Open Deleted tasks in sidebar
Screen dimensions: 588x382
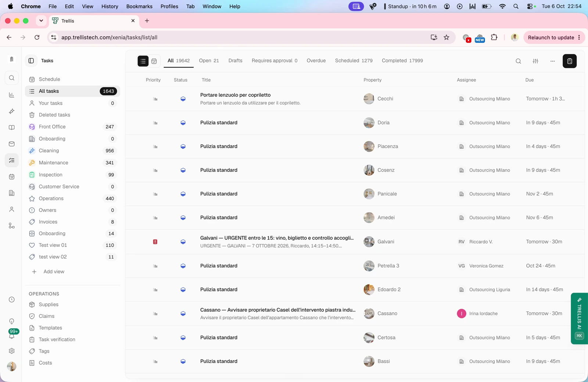click(72, 115)
